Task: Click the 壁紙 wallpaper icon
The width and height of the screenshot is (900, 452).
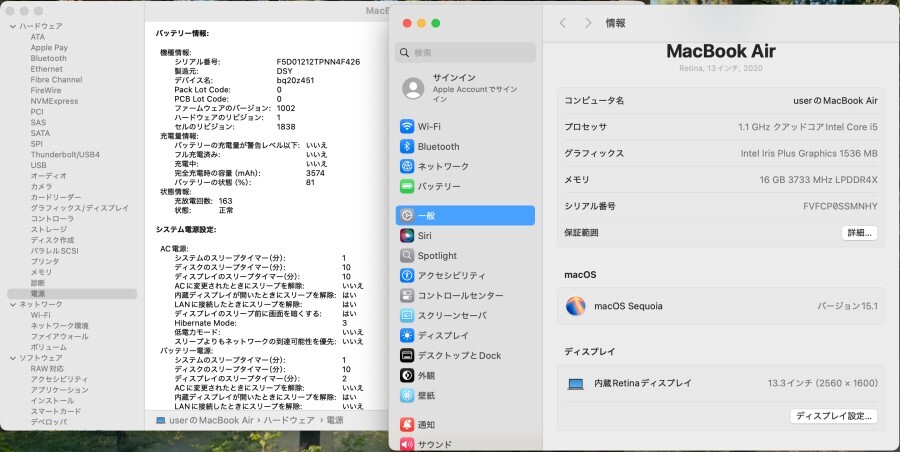Action: (x=407, y=395)
